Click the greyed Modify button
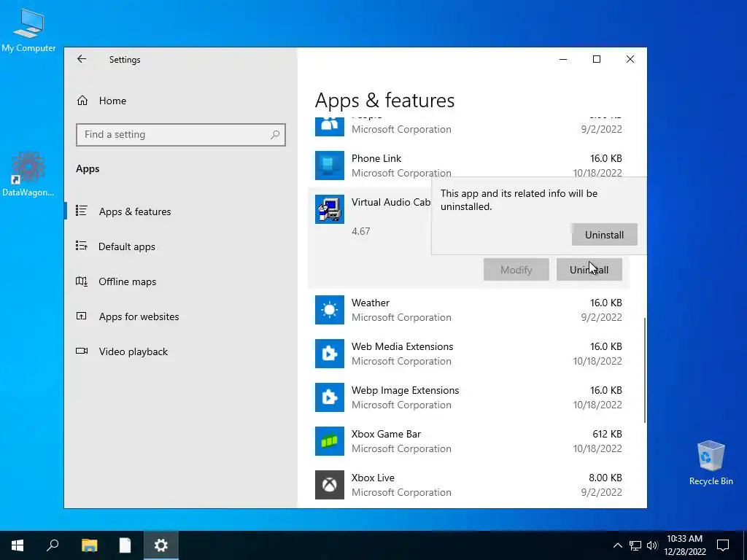This screenshot has width=747, height=560. tap(516, 270)
